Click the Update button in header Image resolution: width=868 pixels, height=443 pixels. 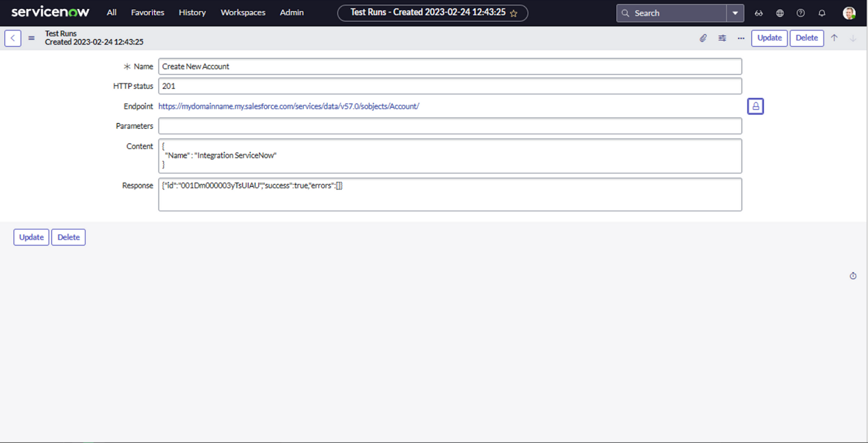click(x=769, y=38)
